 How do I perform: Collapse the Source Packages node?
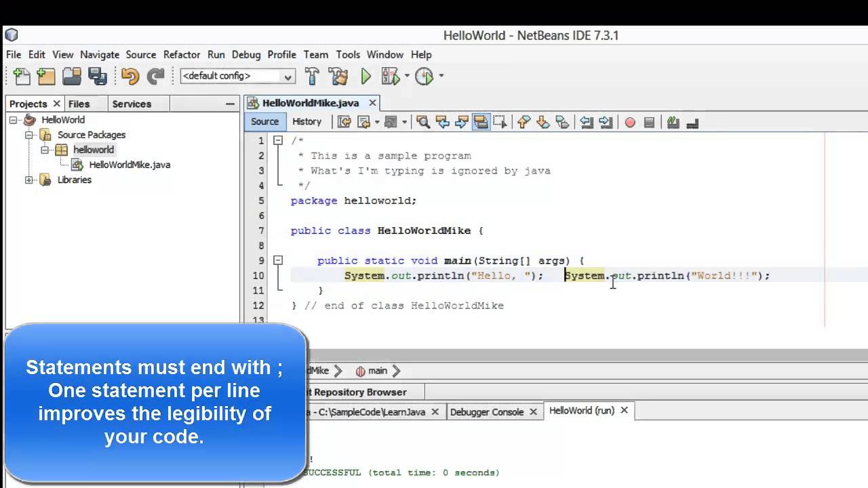tap(29, 135)
